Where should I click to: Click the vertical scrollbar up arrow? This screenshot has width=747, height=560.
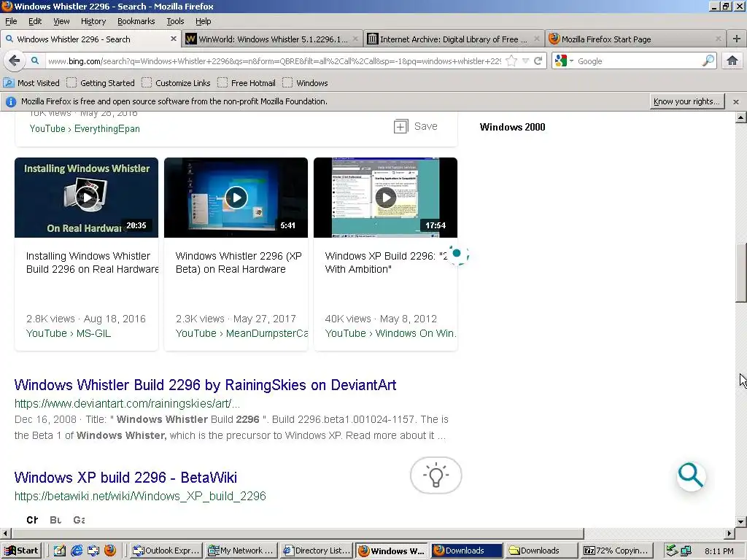point(741,117)
